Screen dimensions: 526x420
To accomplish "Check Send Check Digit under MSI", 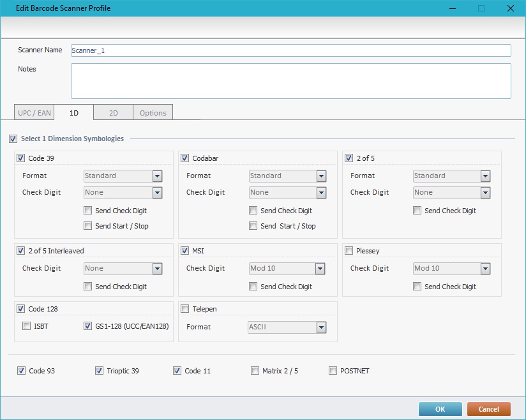I will (253, 287).
